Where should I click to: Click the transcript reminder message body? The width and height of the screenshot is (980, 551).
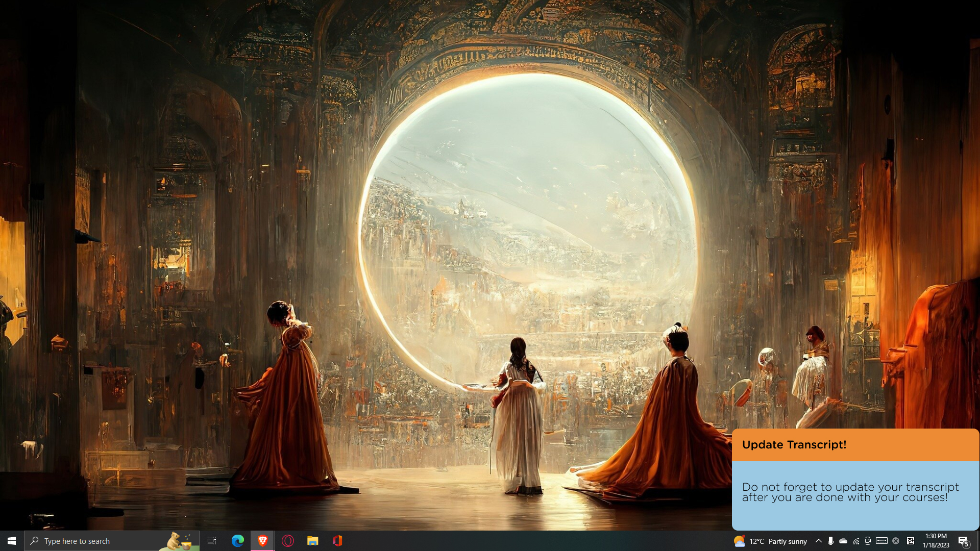point(850,492)
